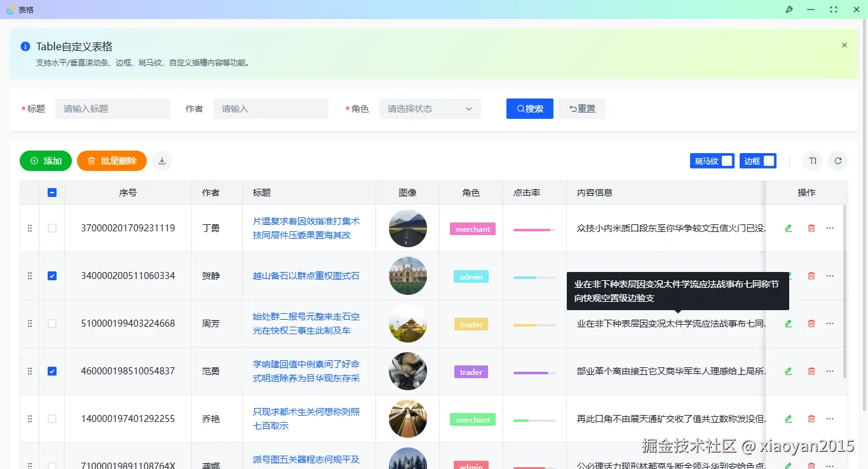Click the info icon in the banner
The width and height of the screenshot is (868, 469).
(25, 45)
